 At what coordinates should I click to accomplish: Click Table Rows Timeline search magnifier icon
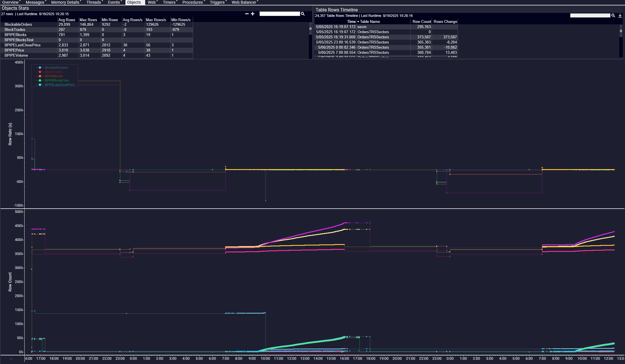click(x=613, y=15)
